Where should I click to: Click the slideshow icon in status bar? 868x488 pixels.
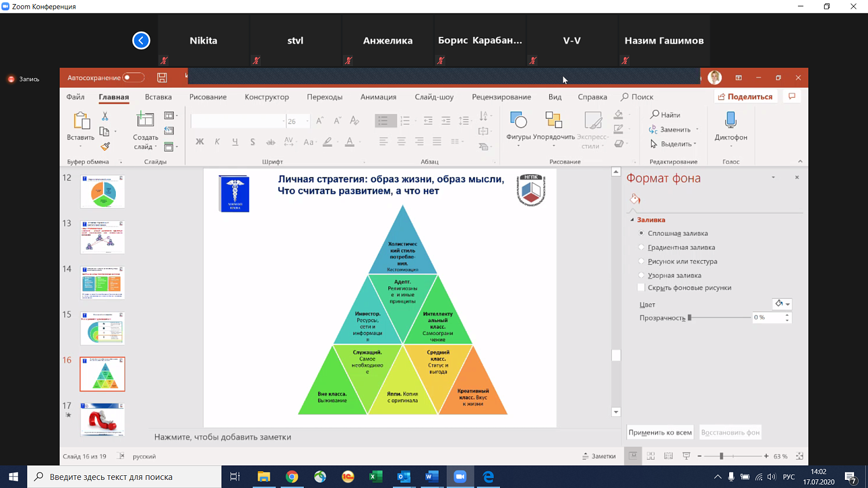coord(686,456)
